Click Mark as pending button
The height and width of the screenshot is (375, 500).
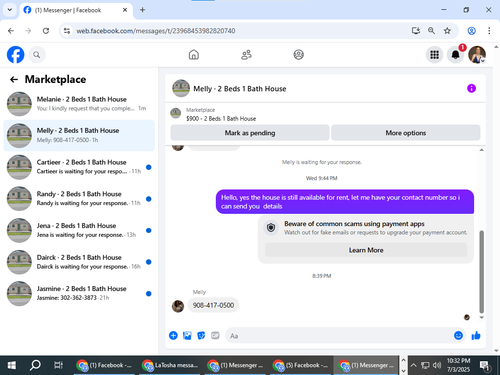(250, 133)
